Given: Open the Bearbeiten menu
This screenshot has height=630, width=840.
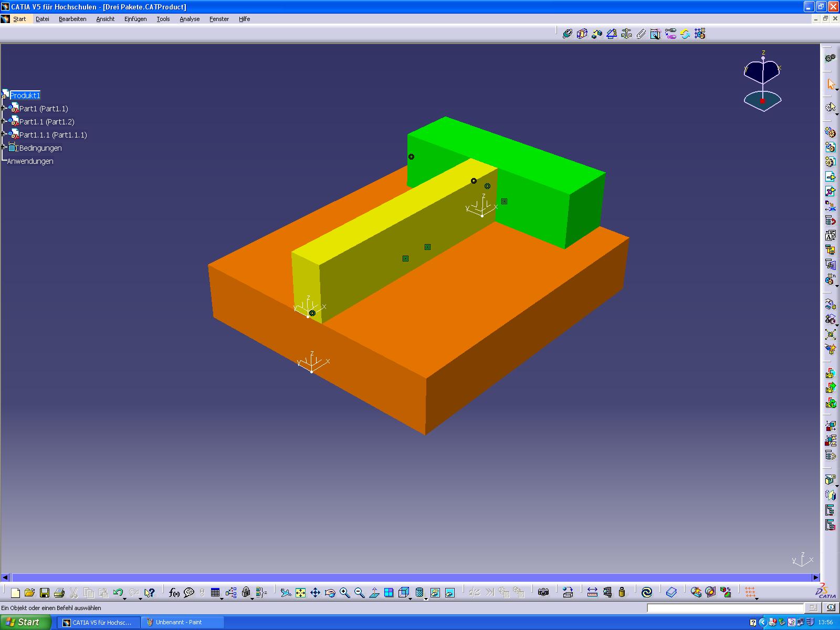Looking at the screenshot, I should [72, 19].
